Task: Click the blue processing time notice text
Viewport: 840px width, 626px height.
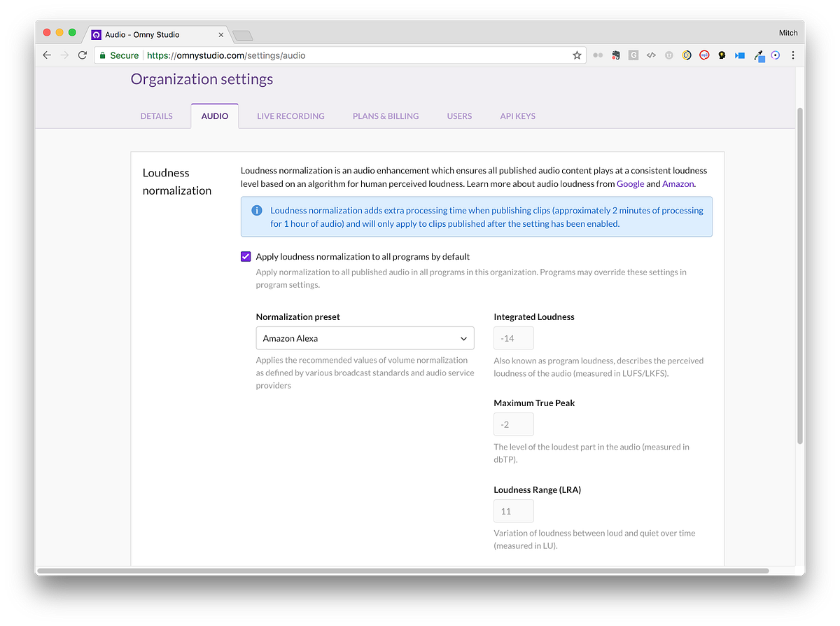Action: 487,217
